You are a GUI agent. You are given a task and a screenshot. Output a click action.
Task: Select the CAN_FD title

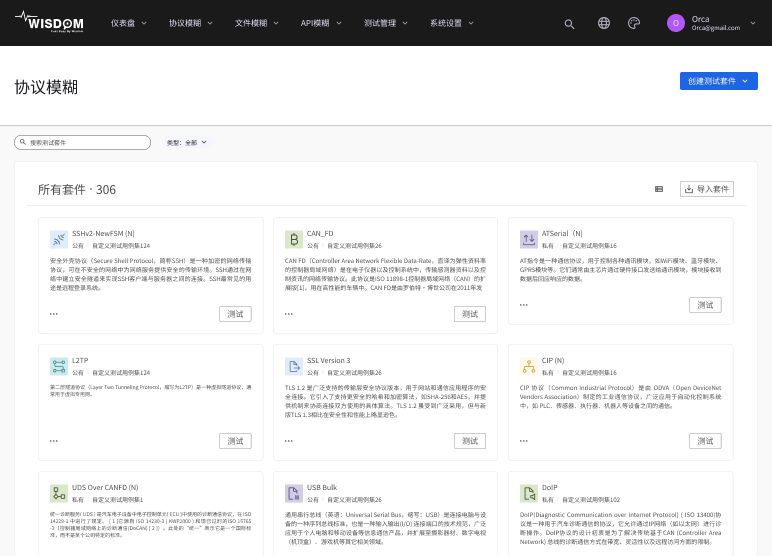click(320, 233)
